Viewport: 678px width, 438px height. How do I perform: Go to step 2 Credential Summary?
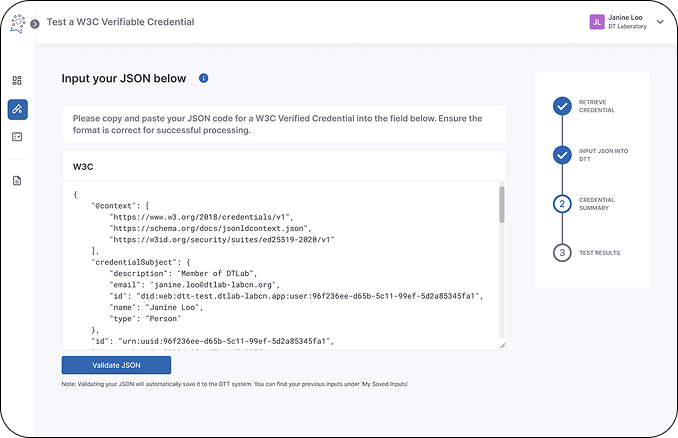pos(562,203)
